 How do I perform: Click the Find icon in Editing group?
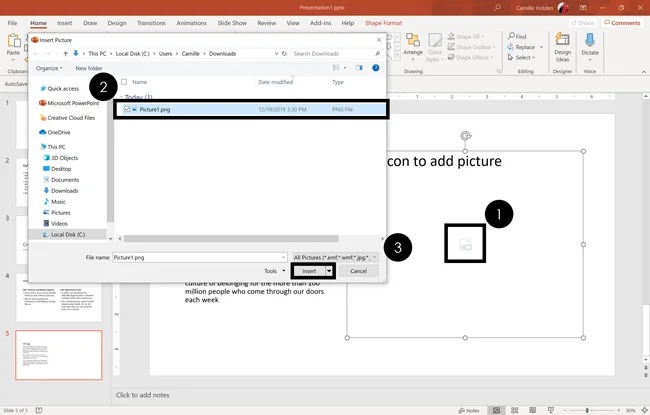pos(512,36)
